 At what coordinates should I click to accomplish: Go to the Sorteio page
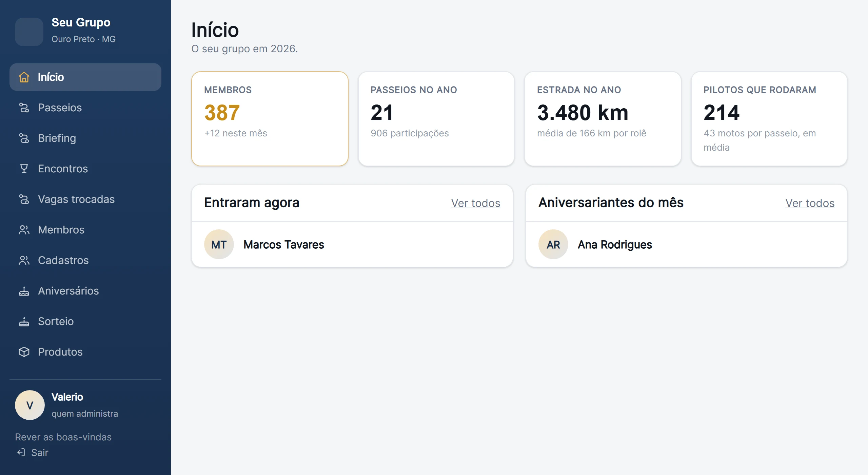pyautogui.click(x=85, y=321)
